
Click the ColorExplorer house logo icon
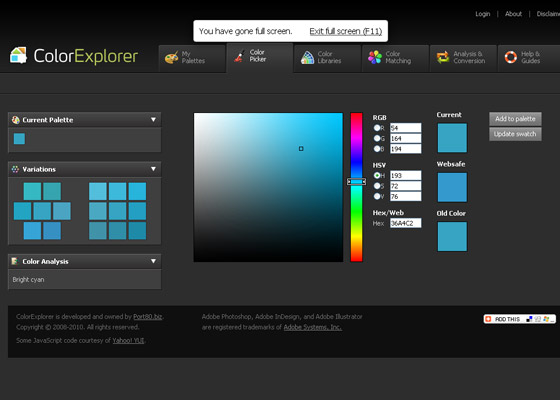point(18,55)
